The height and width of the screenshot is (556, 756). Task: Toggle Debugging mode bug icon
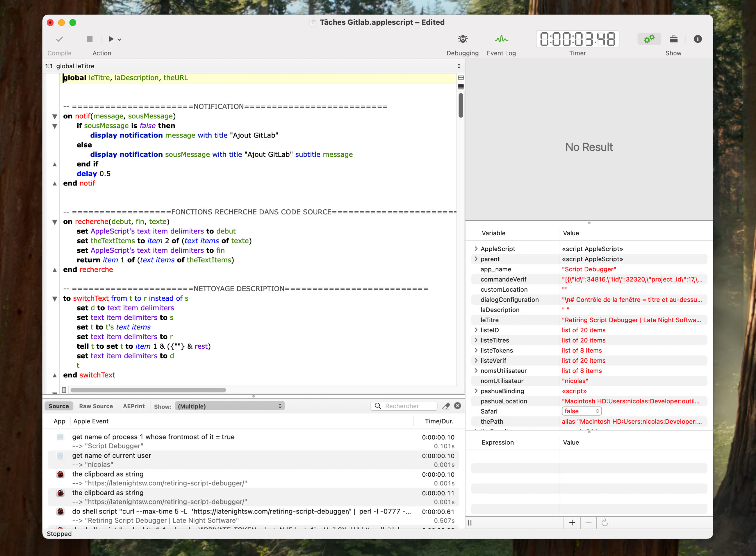[x=463, y=39]
